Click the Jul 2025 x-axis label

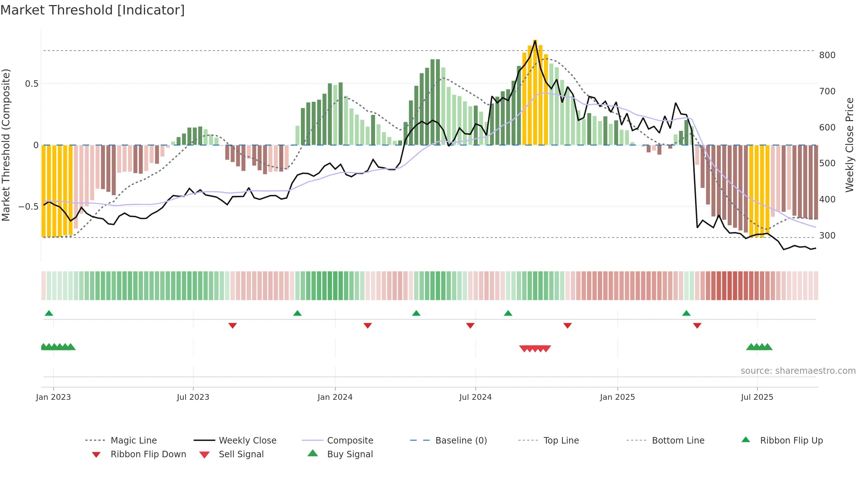coord(757,397)
